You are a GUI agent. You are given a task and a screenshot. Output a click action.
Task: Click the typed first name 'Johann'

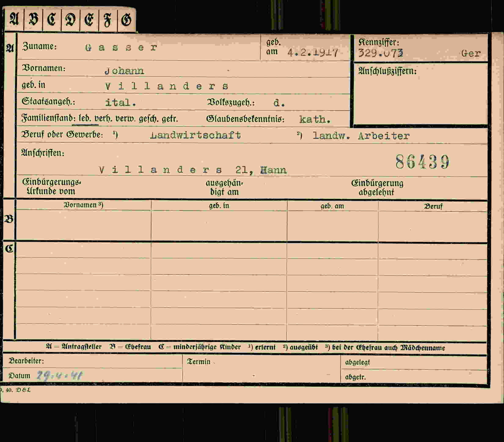point(124,71)
